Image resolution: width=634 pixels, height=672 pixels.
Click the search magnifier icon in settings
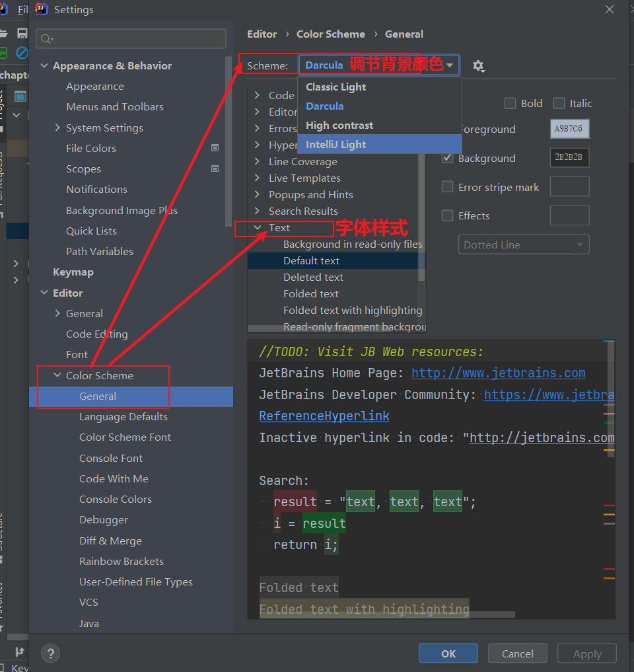click(46, 40)
